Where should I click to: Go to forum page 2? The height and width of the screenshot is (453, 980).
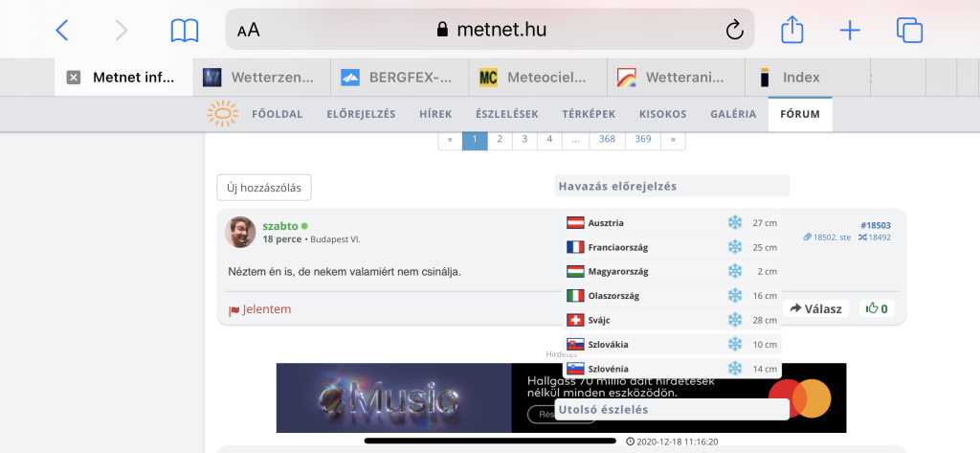[499, 139]
